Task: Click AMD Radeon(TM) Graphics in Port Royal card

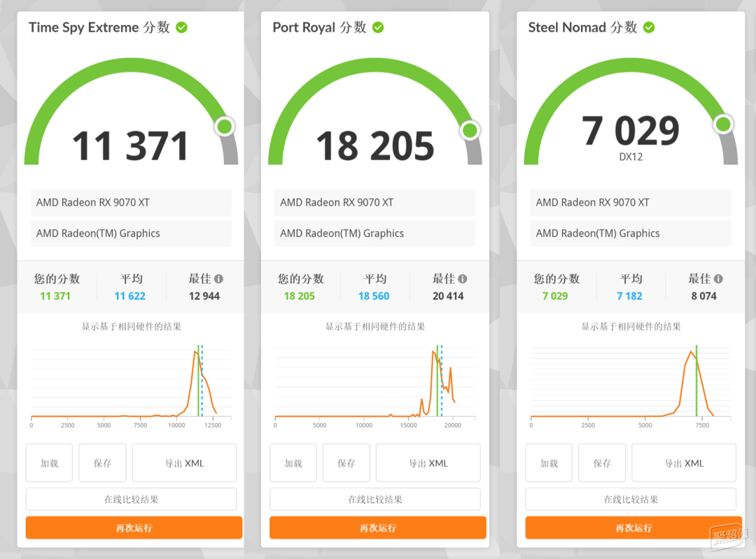Action: (375, 233)
